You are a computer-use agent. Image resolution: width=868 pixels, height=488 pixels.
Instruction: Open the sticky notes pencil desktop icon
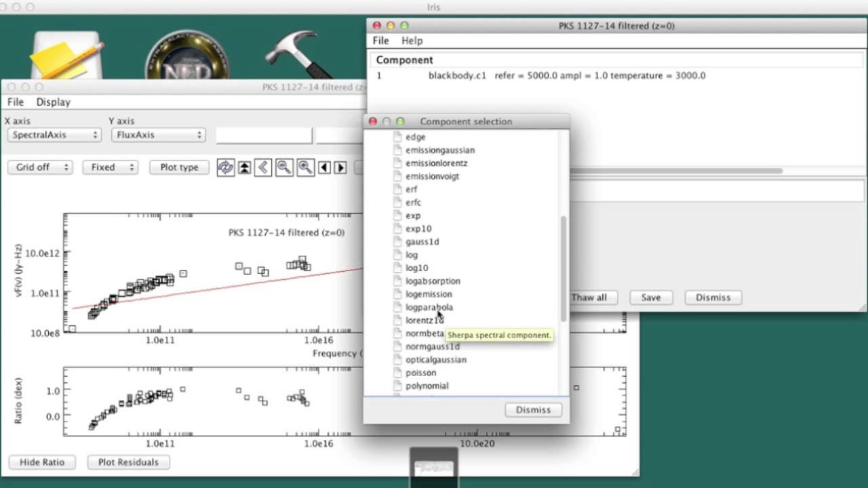(68, 54)
